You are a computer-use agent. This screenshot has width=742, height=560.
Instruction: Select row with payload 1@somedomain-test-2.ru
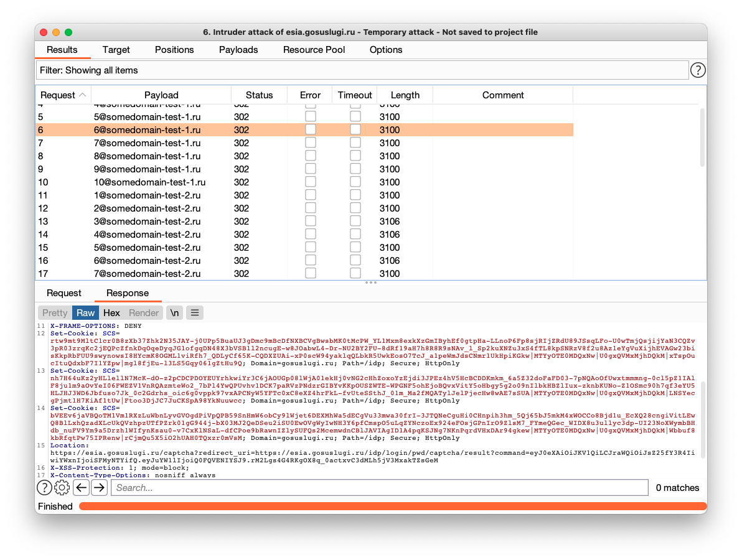click(x=304, y=195)
